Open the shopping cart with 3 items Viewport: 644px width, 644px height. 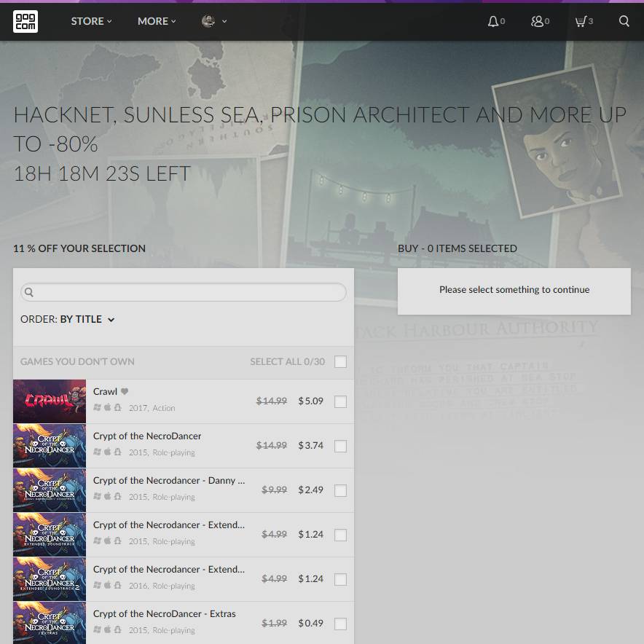point(584,21)
